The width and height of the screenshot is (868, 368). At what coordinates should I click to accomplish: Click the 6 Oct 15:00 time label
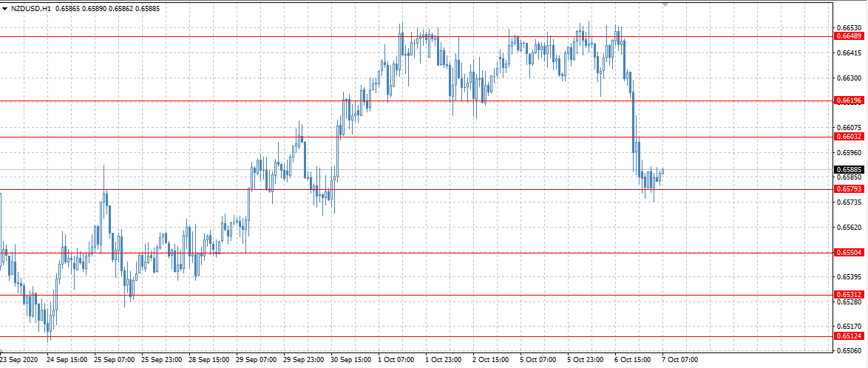coord(634,360)
